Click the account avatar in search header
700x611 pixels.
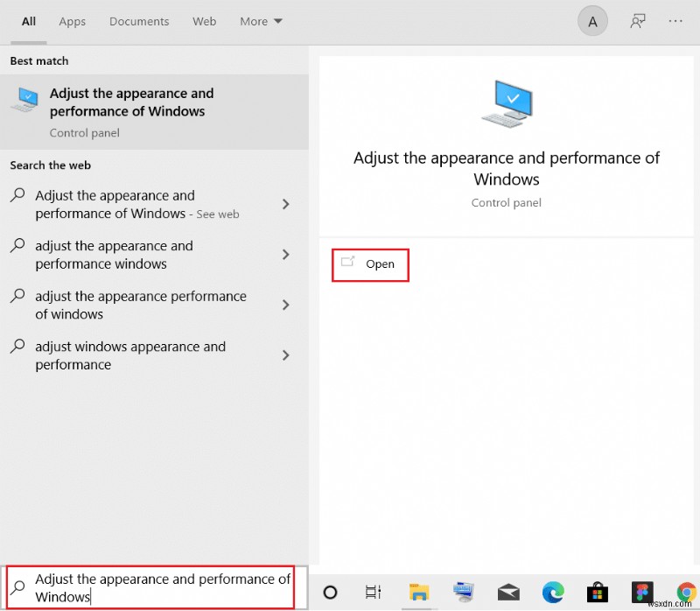click(592, 21)
